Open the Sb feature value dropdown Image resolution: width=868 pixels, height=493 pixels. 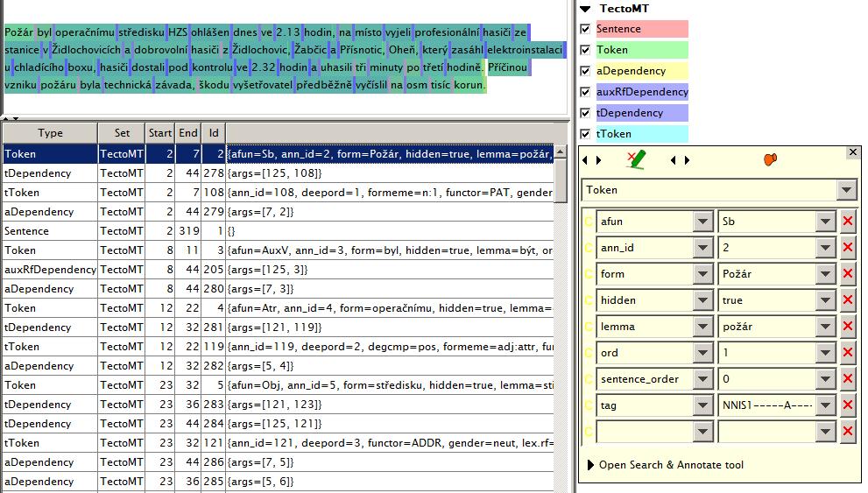tap(825, 222)
